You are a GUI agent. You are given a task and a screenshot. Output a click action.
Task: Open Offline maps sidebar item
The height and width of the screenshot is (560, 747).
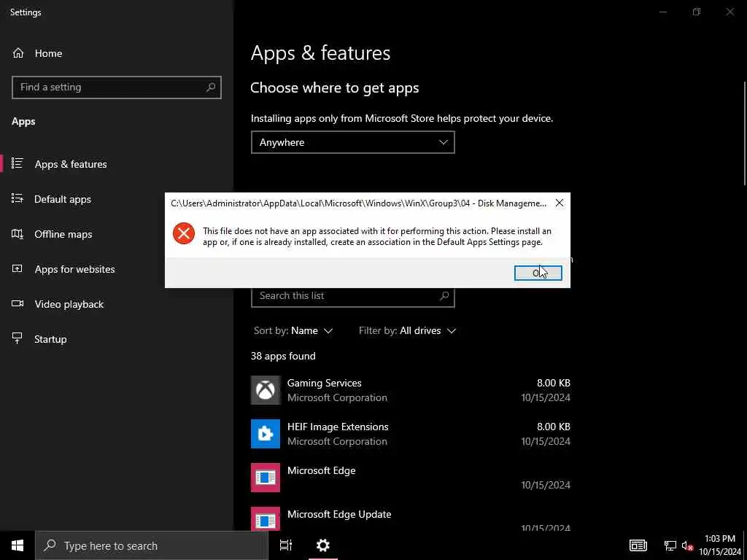click(x=117, y=234)
